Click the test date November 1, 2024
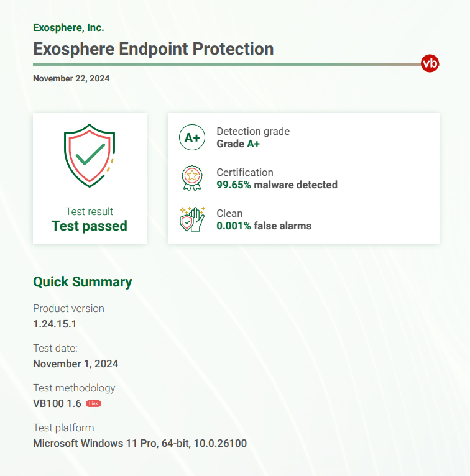 pos(76,364)
